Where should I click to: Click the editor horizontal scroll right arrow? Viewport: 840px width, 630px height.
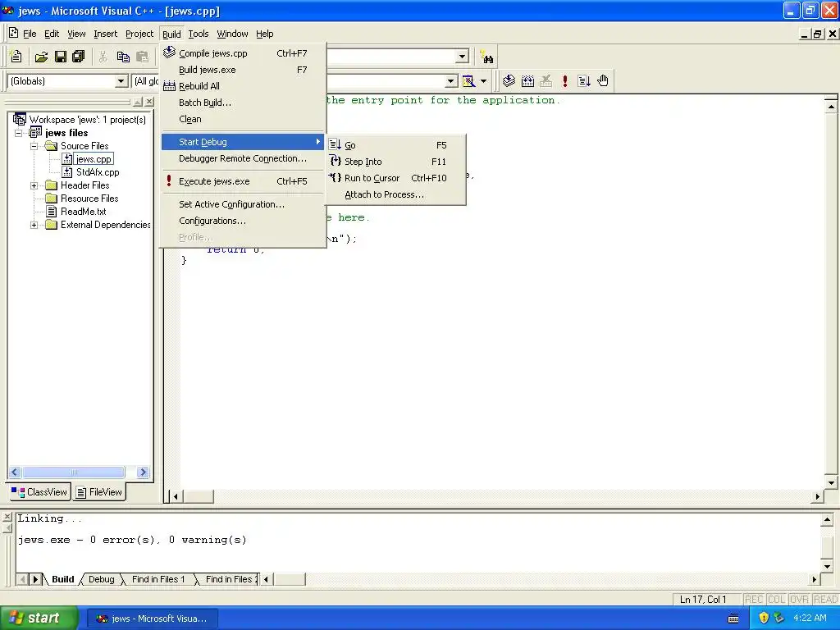[x=818, y=496]
